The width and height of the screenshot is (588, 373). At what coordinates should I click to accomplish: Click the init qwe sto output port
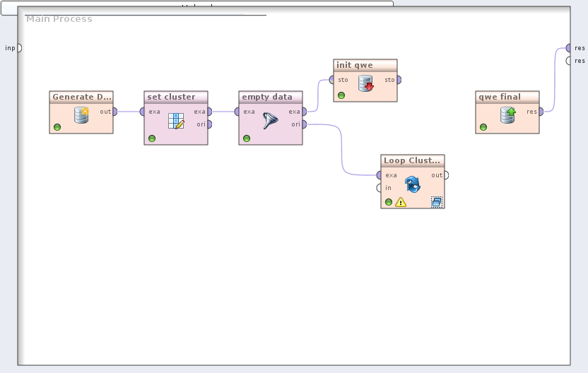click(x=399, y=80)
